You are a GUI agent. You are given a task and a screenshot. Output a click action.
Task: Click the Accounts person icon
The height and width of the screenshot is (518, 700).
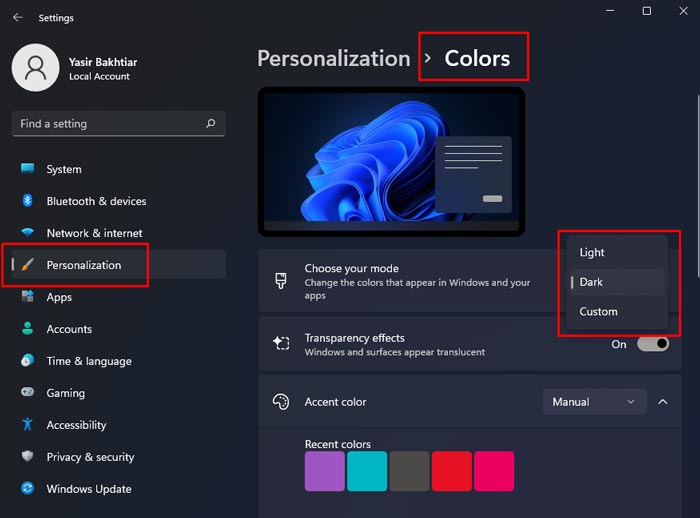pyautogui.click(x=28, y=329)
